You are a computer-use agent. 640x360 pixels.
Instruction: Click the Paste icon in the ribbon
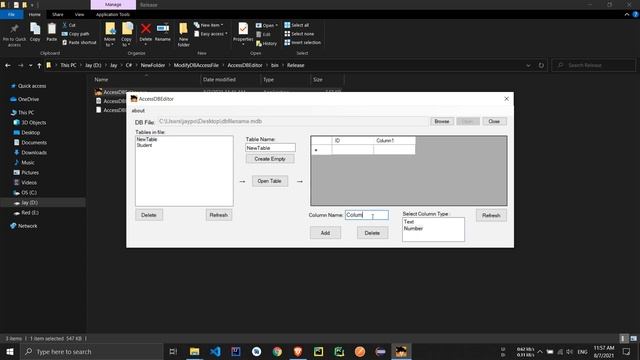pos(51,29)
